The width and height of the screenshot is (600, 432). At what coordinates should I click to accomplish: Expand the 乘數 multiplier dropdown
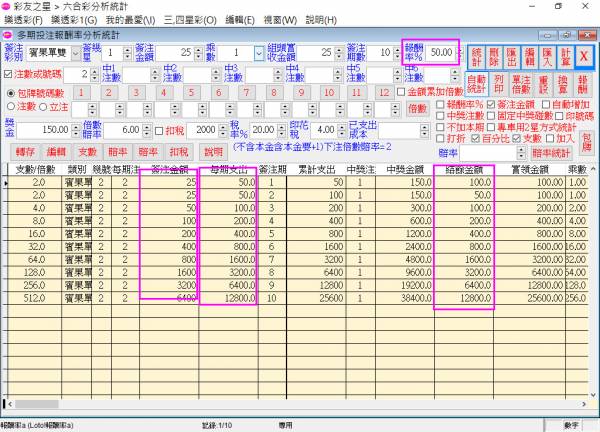click(259, 52)
